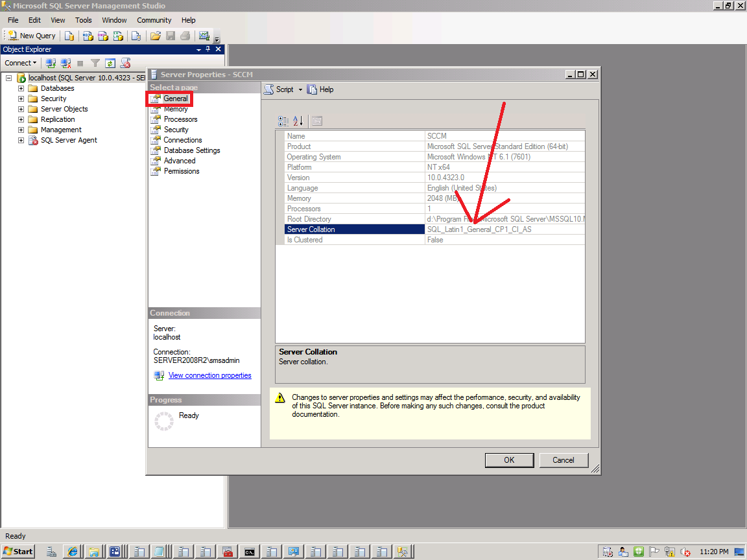Click the New Query toolbar button
This screenshot has width=747, height=560.
tap(32, 36)
